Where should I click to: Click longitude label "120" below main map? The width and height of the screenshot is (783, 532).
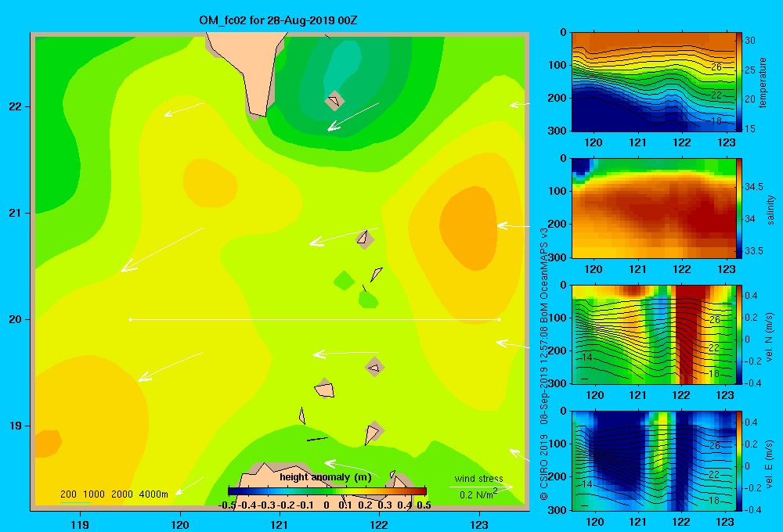tap(180, 524)
